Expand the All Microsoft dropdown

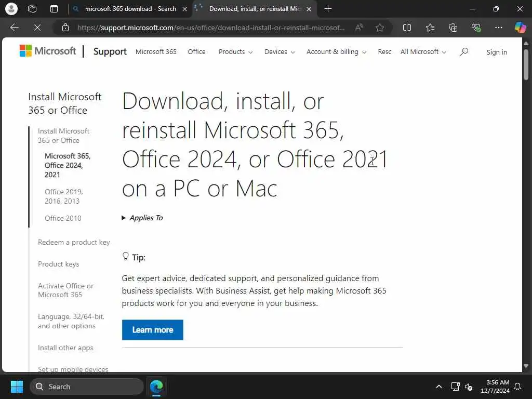pos(423,51)
